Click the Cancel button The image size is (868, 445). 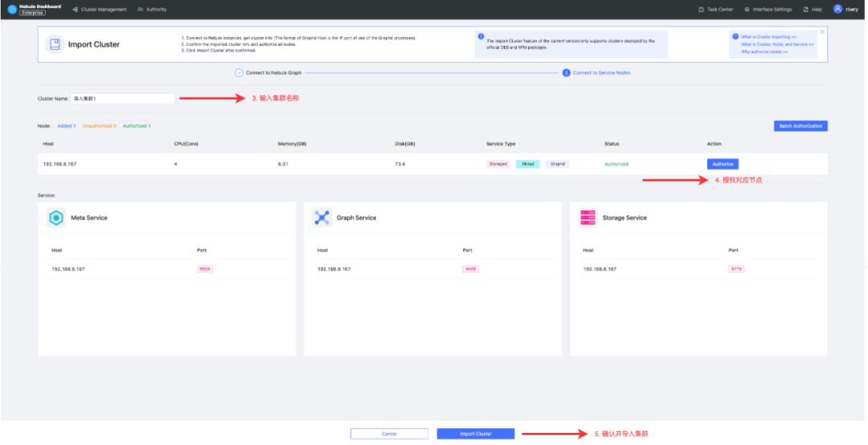[x=389, y=434]
